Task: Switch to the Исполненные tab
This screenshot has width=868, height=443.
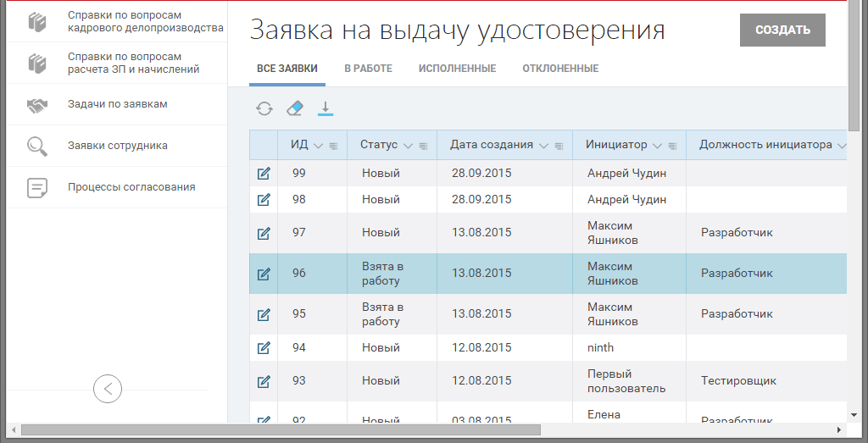Action: pyautogui.click(x=457, y=69)
